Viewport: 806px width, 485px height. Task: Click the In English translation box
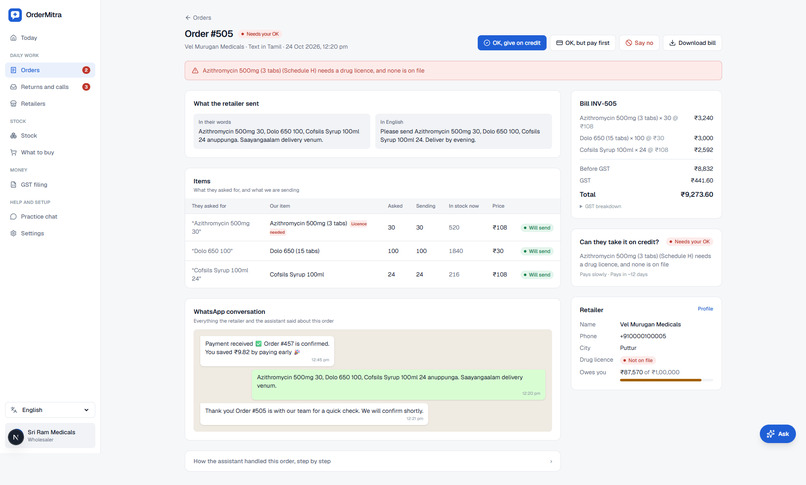(463, 132)
